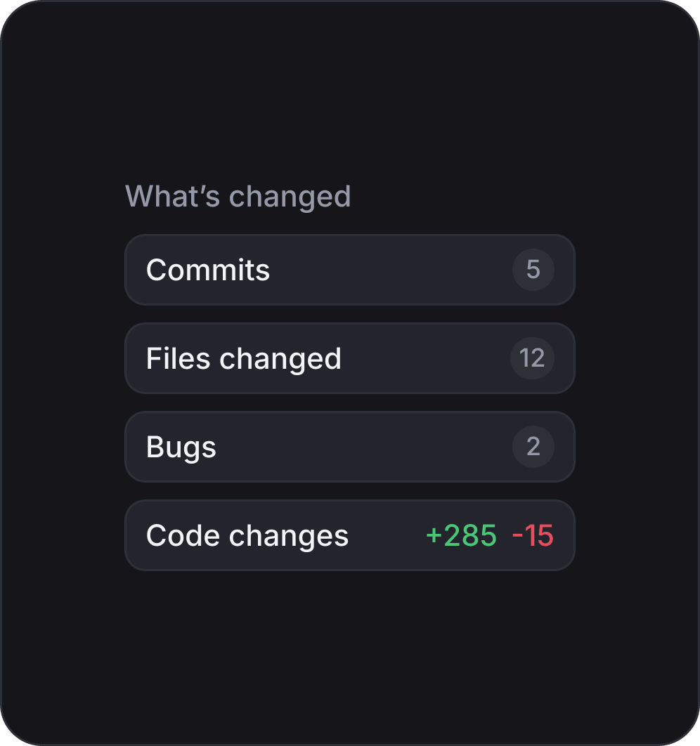Select the green +285 additions value
700x746 pixels.
click(460, 535)
